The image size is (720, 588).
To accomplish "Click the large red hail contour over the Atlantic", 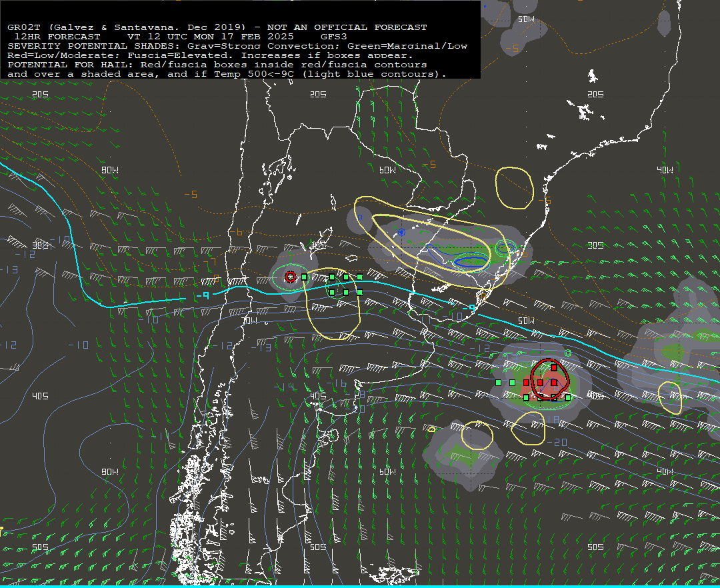I will coord(549,379).
